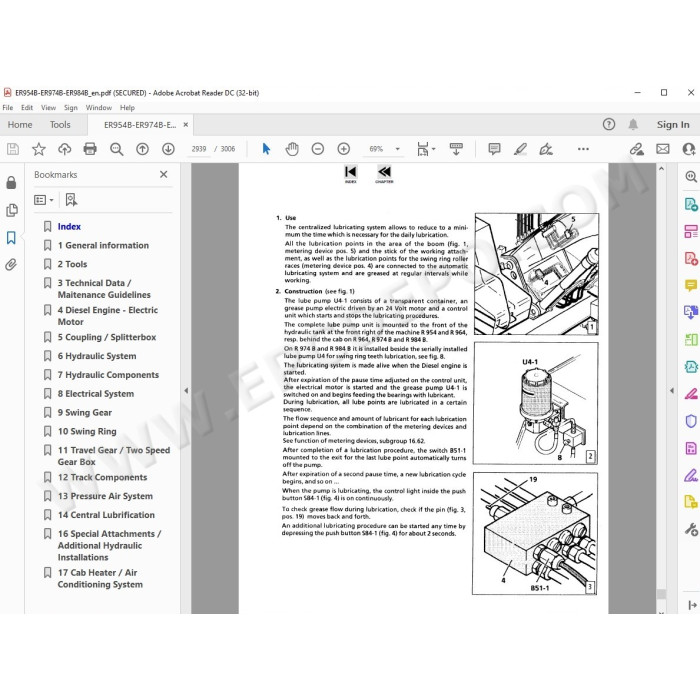The width and height of the screenshot is (700, 700).
Task: Open Export PDF tool in right pane
Action: (x=691, y=204)
